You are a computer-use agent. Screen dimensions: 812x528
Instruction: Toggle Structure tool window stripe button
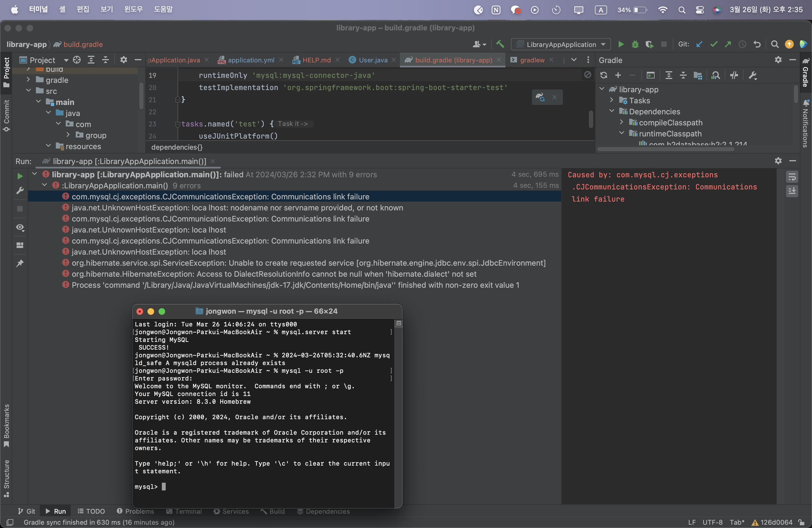[6, 478]
